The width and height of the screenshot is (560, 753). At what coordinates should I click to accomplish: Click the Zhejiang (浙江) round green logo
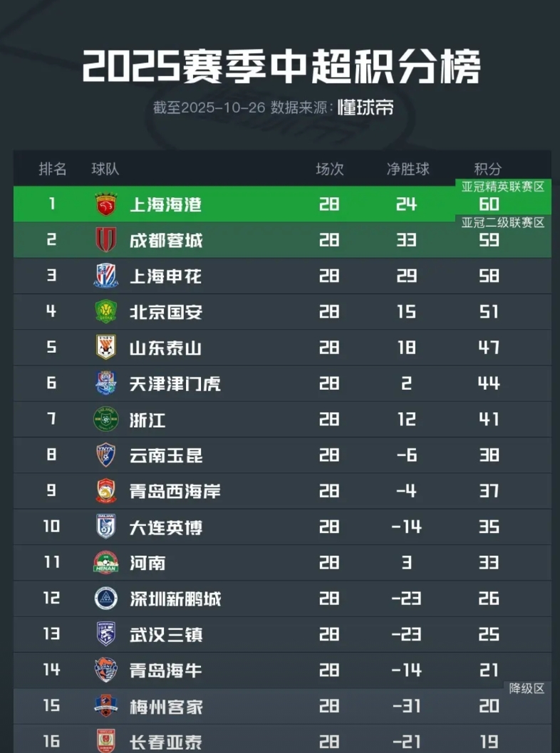[x=106, y=419]
